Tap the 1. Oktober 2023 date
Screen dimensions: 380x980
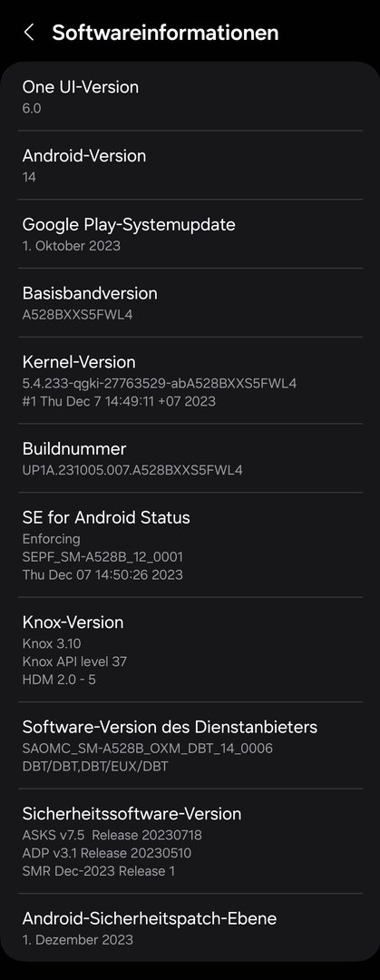pos(72,246)
